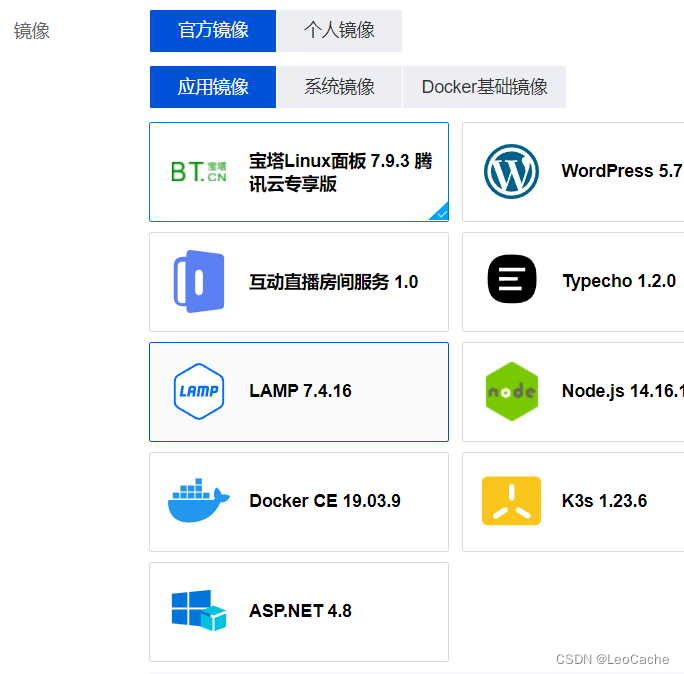The image size is (684, 674).
Task: Click the yellow K3s logo icon
Action: [x=511, y=501]
